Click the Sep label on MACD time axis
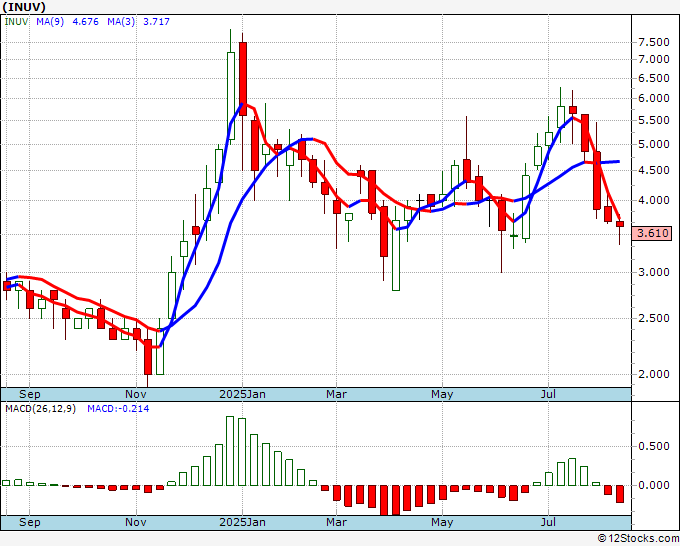Image resolution: width=680 pixels, height=546 pixels. point(31,522)
